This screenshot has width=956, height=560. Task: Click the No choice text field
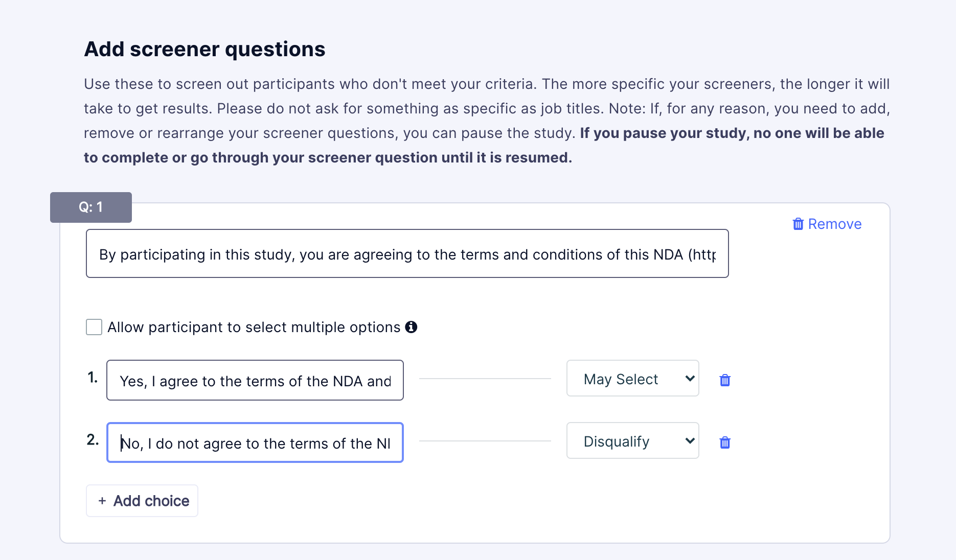255,442
